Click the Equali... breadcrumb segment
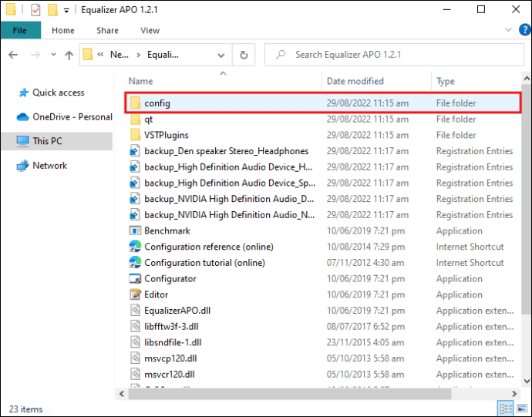The height and width of the screenshot is (417, 532). pyautogui.click(x=163, y=55)
